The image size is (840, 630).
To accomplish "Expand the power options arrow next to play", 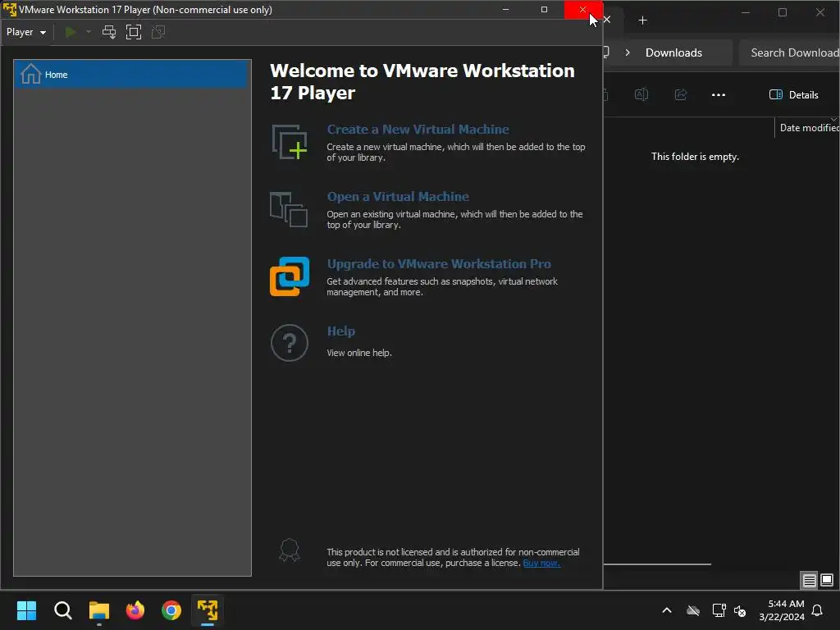I will 89,32.
